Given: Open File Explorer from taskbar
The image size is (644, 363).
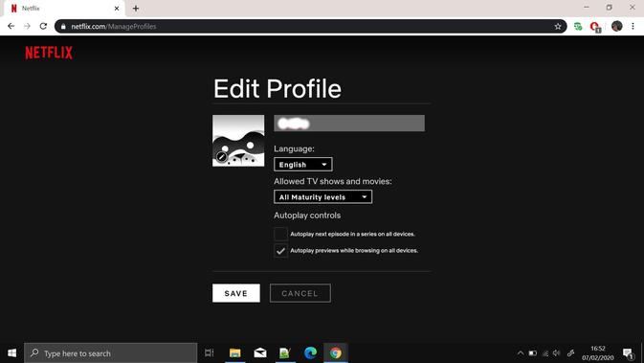Looking at the screenshot, I should pyautogui.click(x=235, y=352).
